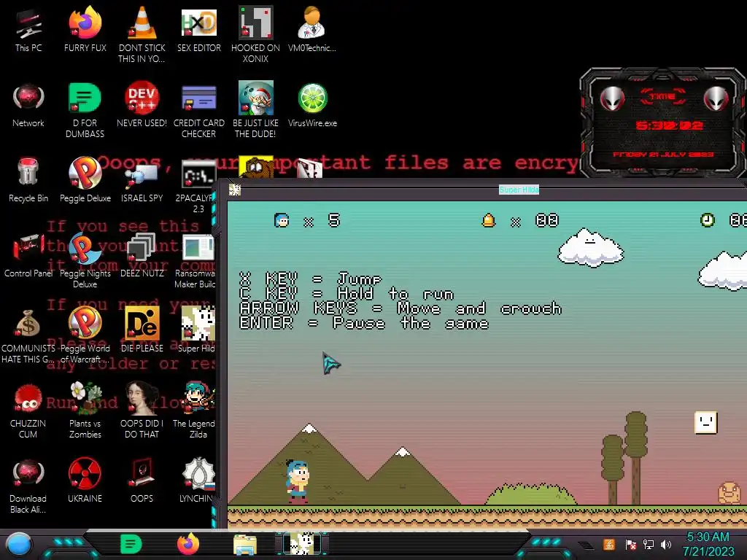Image resolution: width=747 pixels, height=560 pixels.
Task: Open the Control Panel desktop icon
Action: 28,255
